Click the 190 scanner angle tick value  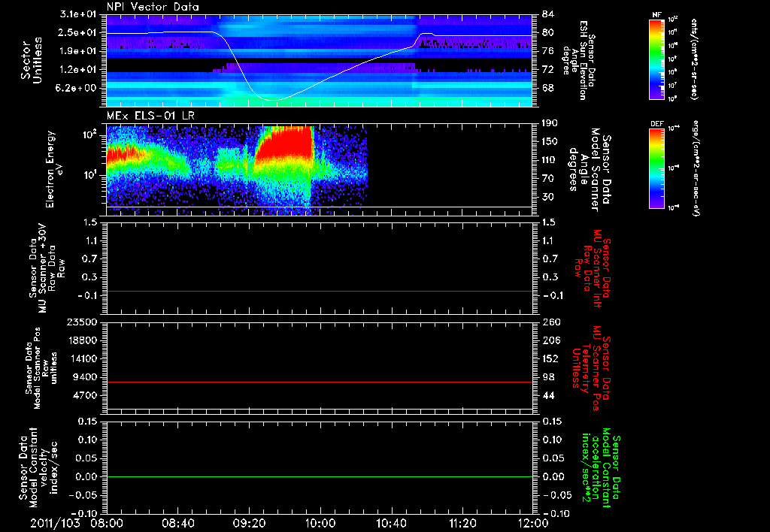[551, 123]
